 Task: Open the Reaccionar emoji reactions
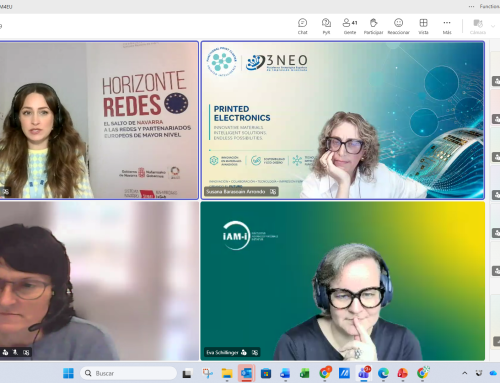[398, 26]
